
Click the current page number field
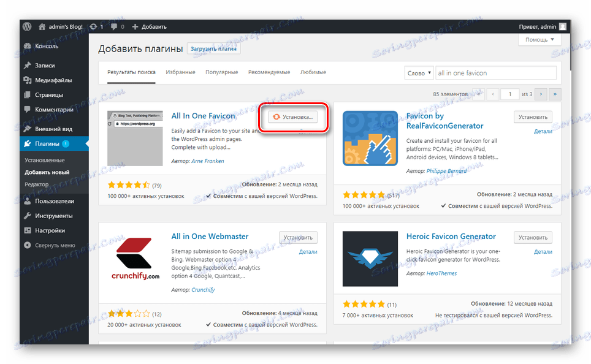click(510, 94)
